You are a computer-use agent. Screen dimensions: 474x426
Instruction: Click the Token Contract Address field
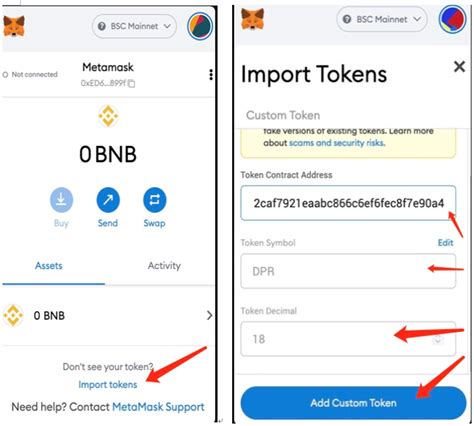(x=348, y=203)
